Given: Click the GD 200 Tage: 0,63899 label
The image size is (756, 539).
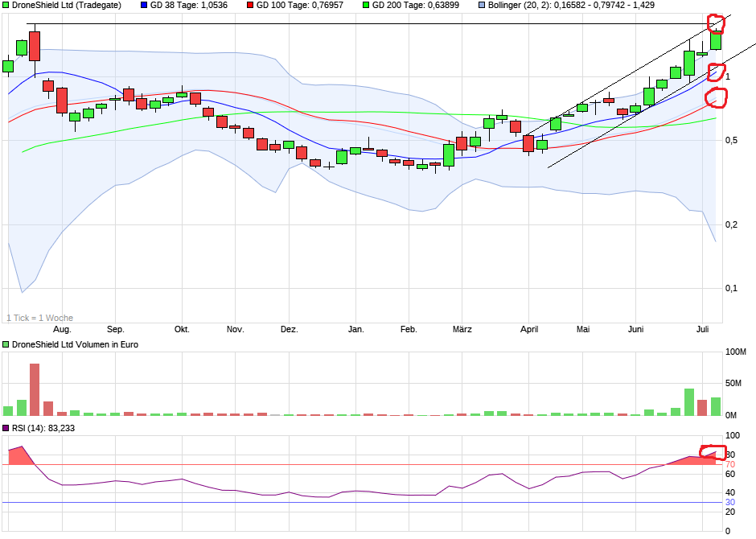Looking at the screenshot, I should click(416, 6).
